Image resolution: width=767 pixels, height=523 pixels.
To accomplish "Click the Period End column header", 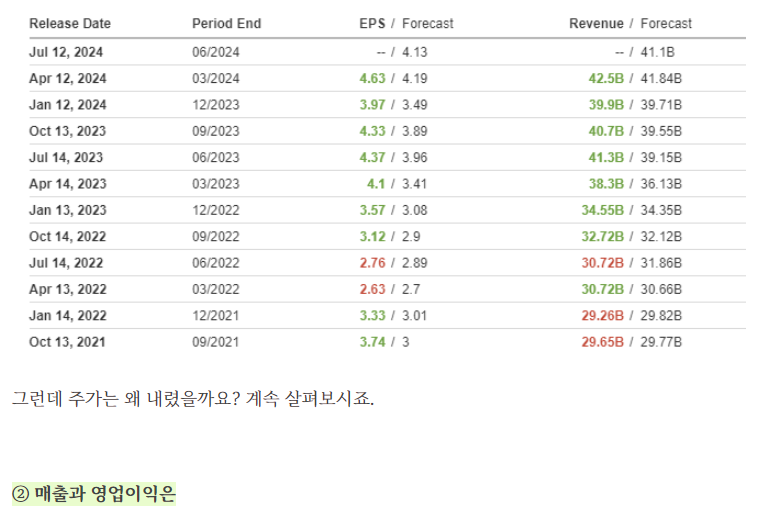I will pos(226,23).
